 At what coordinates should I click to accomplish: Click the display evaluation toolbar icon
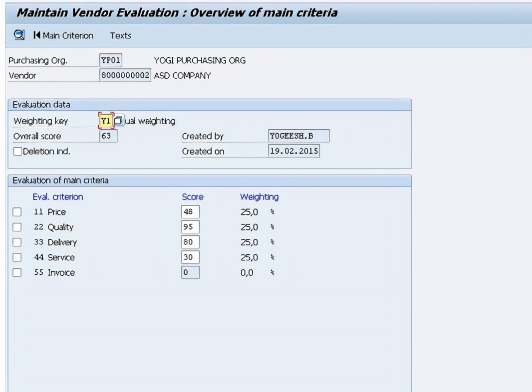click(18, 35)
